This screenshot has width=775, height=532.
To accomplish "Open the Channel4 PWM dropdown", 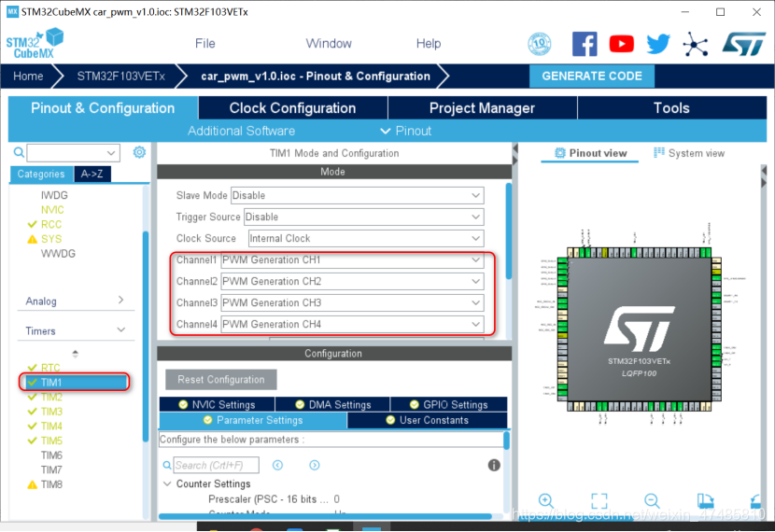I will [352, 324].
